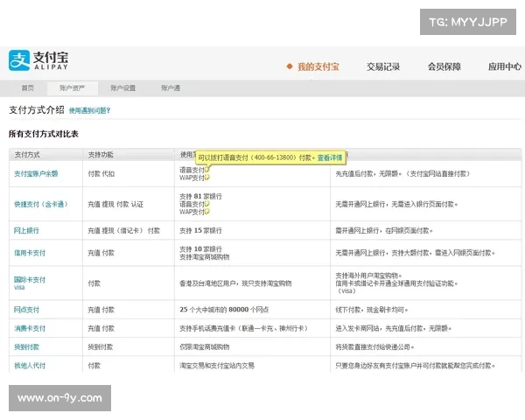Click WAP支付 text in 支付宝账户余额 row
This screenshot has height=420, width=525.
[x=192, y=178]
